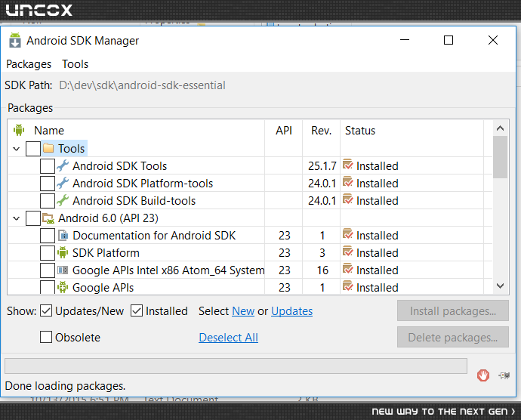Click the Deselect All link
The width and height of the screenshot is (521, 420).
229,337
